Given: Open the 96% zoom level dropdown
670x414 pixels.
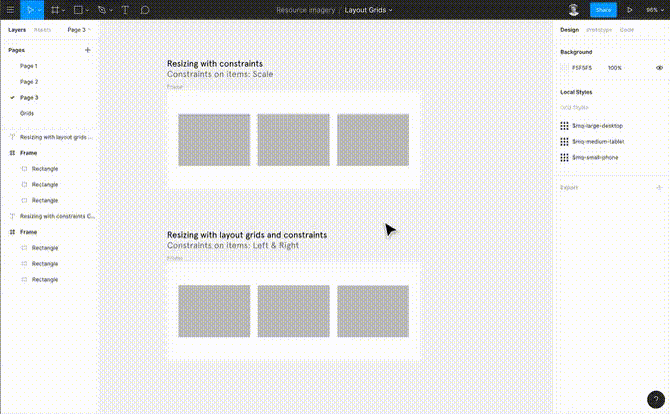Looking at the screenshot, I should [x=655, y=10].
